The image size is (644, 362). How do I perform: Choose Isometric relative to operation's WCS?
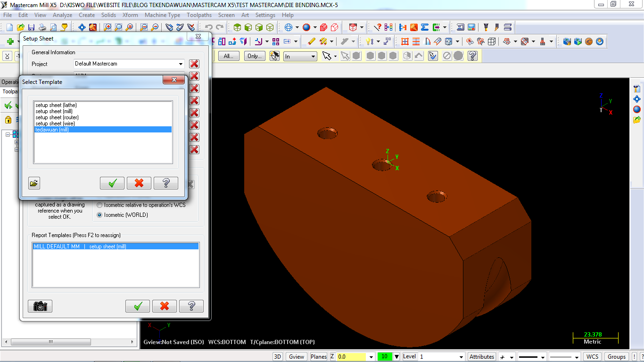[x=99, y=205]
